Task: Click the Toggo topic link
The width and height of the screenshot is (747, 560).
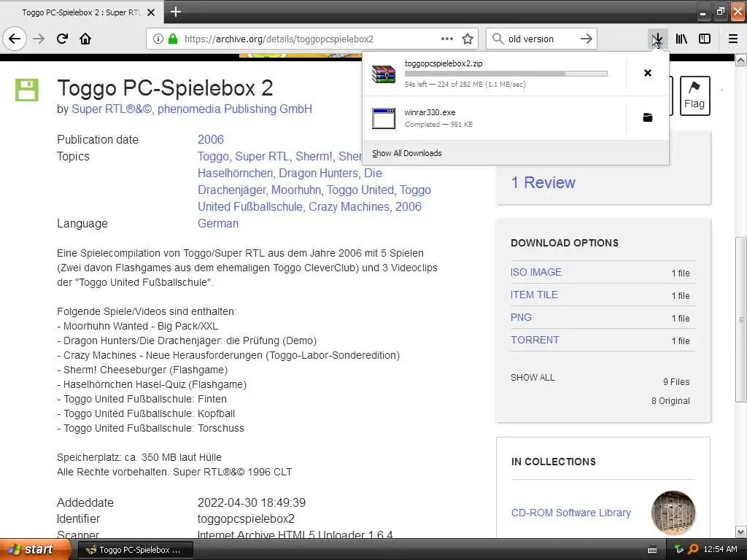Action: [x=213, y=157]
